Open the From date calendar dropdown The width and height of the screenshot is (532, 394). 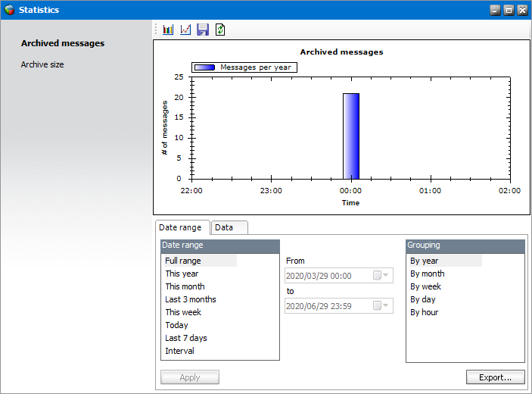tap(380, 277)
